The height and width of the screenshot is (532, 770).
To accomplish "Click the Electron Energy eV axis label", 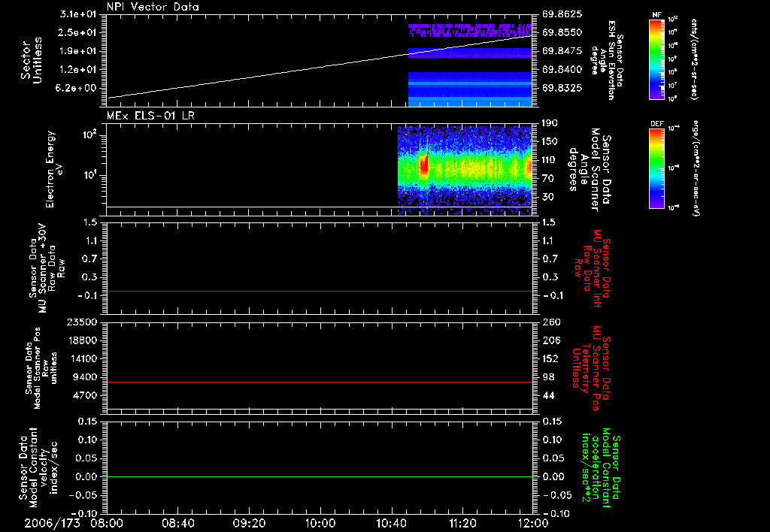I will coord(54,169).
